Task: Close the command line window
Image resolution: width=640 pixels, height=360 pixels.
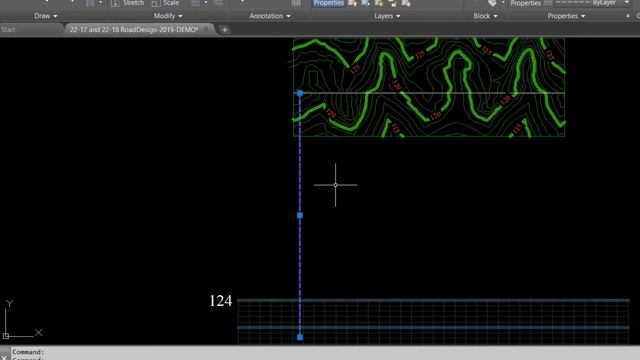Action: click(4, 357)
